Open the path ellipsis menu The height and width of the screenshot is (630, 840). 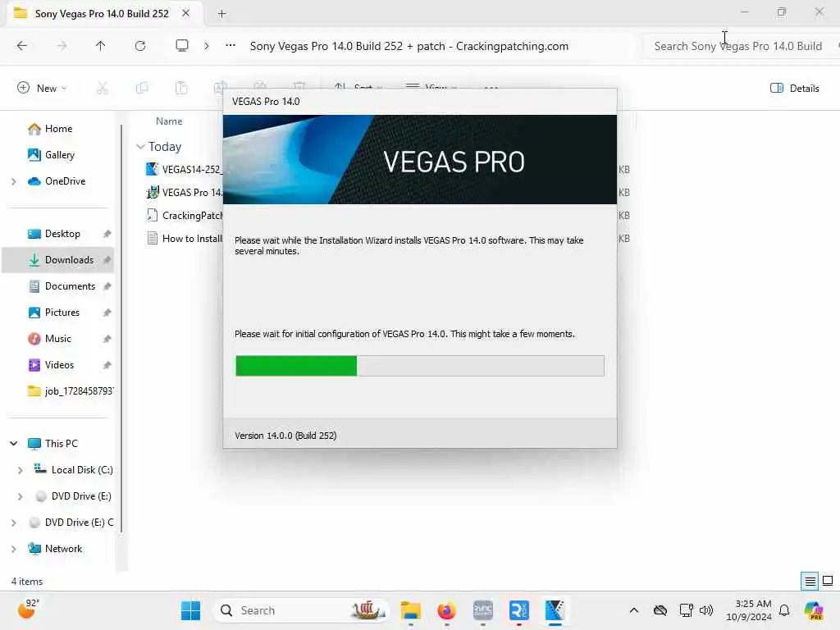coord(231,46)
